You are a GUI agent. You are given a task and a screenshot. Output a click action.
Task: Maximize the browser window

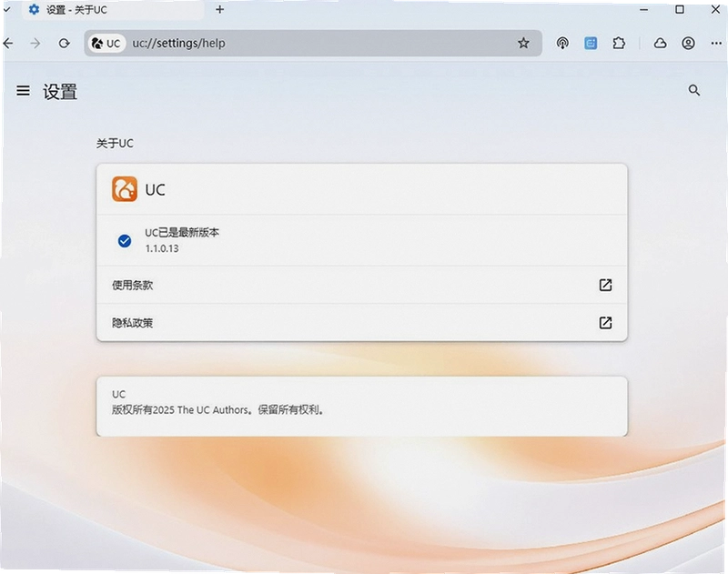(x=680, y=9)
